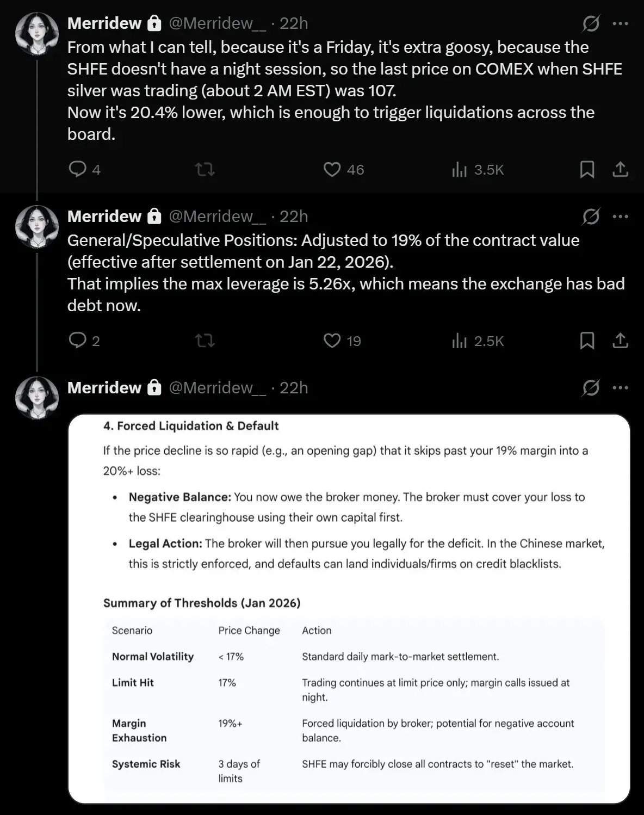Share the second post in thread
Screen dimensions: 644x815
tap(620, 341)
